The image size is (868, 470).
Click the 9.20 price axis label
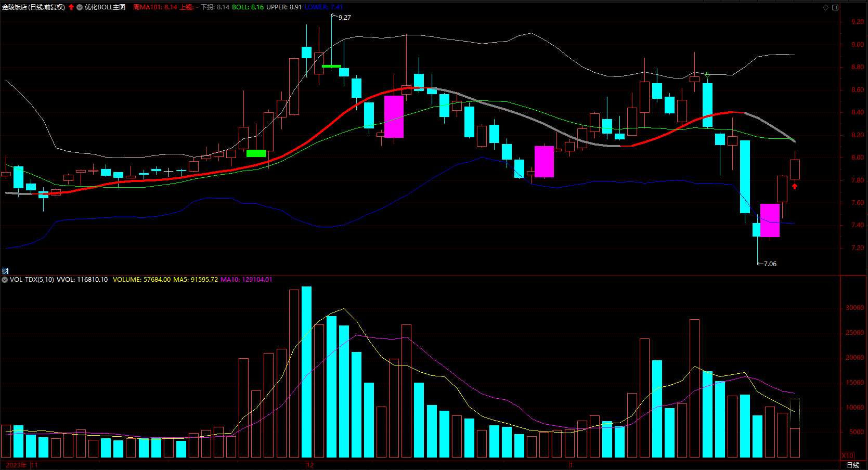[x=858, y=22]
